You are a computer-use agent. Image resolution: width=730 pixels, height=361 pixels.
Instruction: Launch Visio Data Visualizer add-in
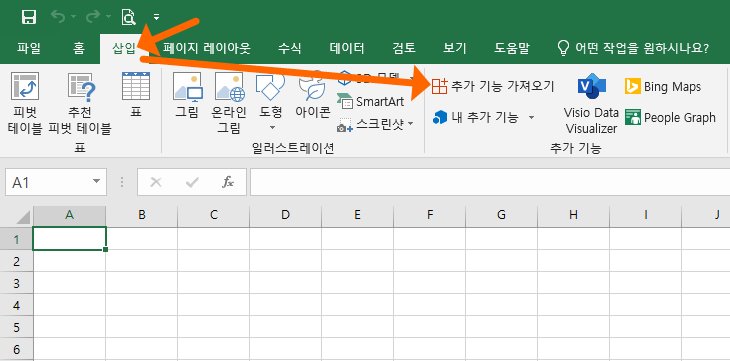[591, 103]
